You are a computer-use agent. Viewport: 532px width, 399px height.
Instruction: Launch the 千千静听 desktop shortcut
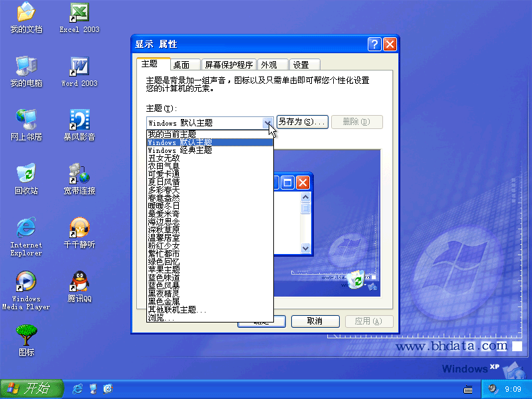(79, 233)
